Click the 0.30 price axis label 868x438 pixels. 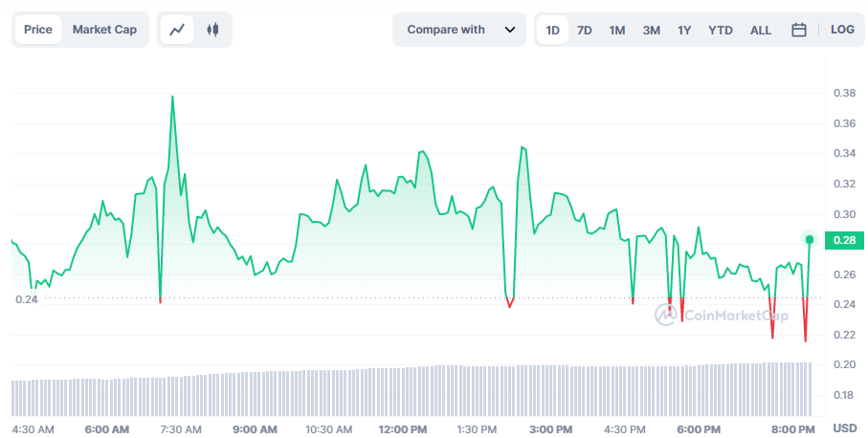(x=844, y=214)
